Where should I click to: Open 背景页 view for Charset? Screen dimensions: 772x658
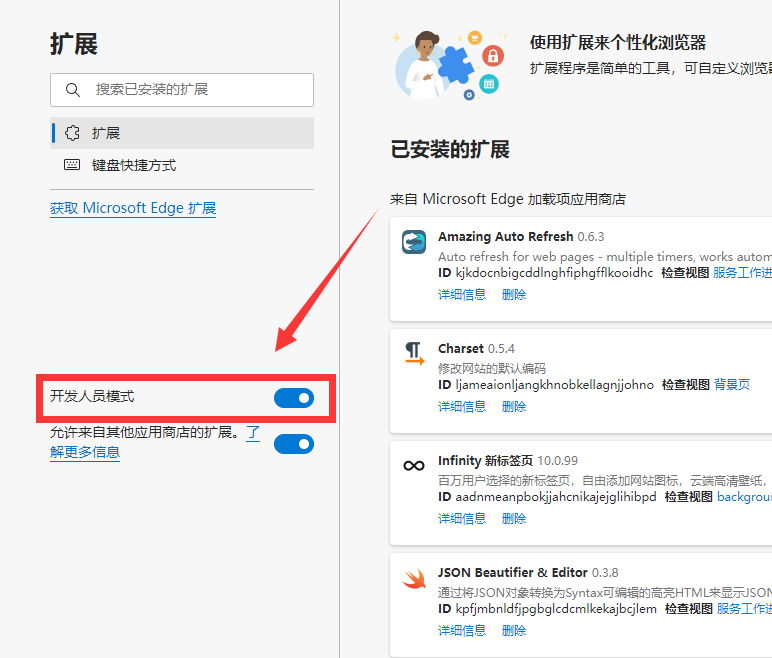point(732,384)
